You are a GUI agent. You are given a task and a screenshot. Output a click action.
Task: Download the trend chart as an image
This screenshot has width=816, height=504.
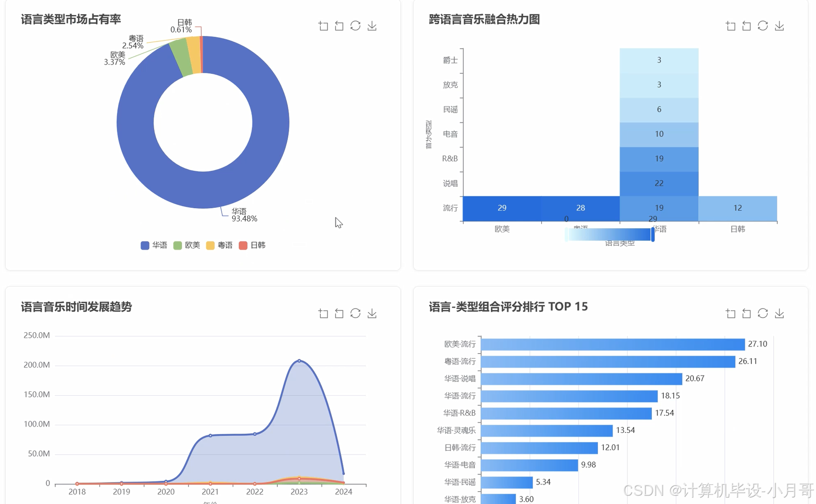(372, 314)
